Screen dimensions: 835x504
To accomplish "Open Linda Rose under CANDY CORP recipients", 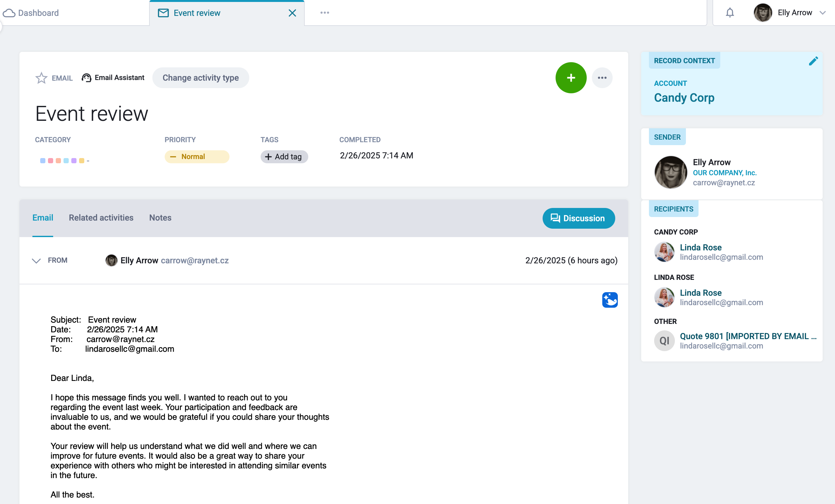I will click(701, 247).
